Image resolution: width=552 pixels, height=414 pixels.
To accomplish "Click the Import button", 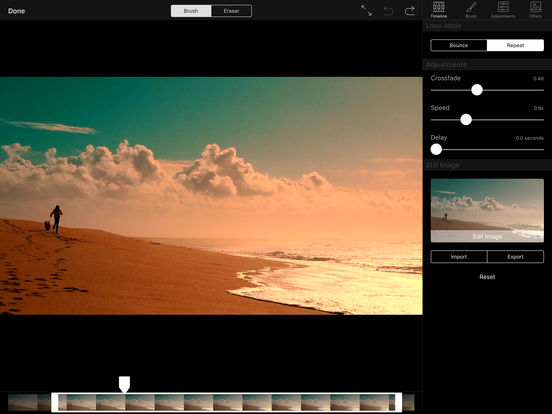I will pos(459,257).
